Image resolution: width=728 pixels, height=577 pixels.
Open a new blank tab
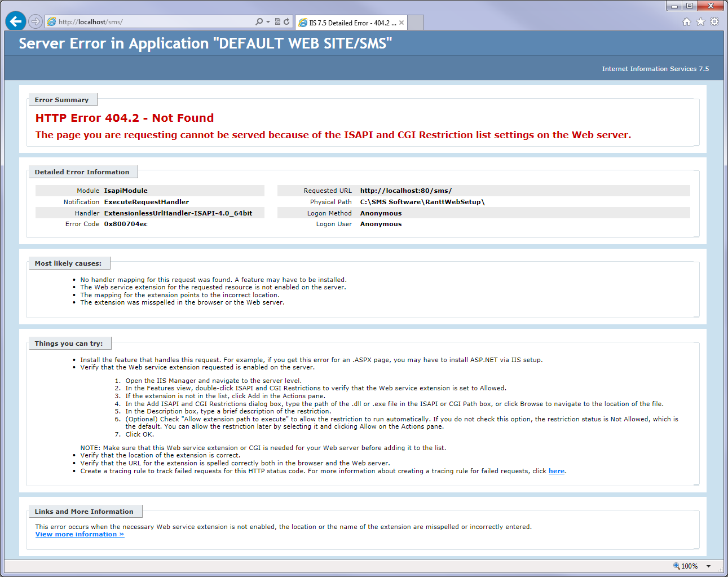(x=416, y=23)
